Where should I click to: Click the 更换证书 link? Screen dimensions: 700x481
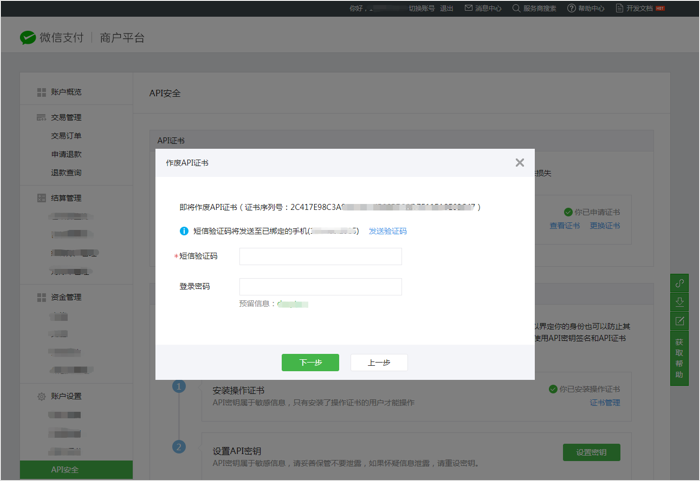click(605, 226)
